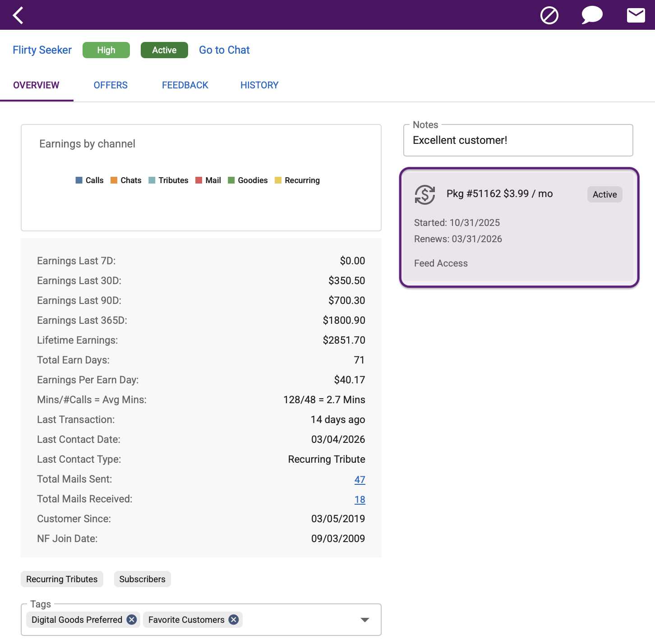Click the Earnings Last 365D value $1800.90

[344, 320]
